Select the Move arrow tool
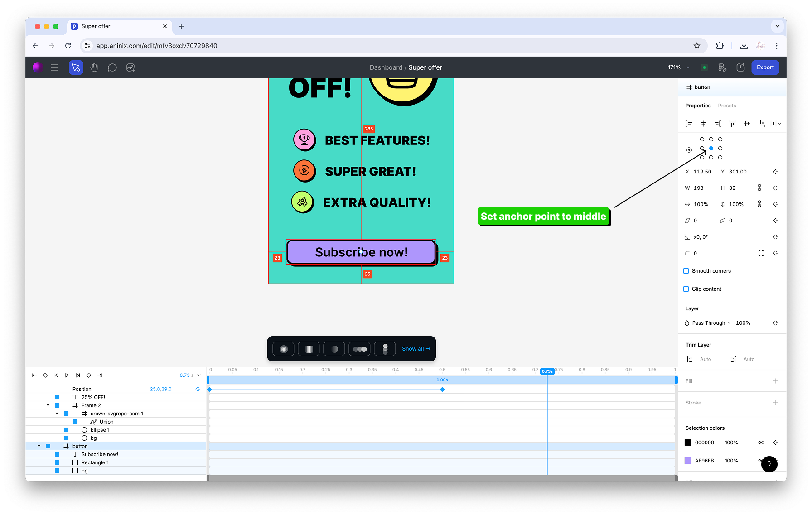 [76, 67]
